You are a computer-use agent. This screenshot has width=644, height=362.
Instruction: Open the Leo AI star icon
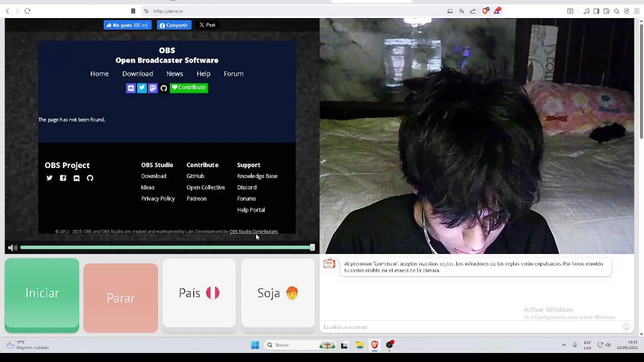tap(616, 11)
